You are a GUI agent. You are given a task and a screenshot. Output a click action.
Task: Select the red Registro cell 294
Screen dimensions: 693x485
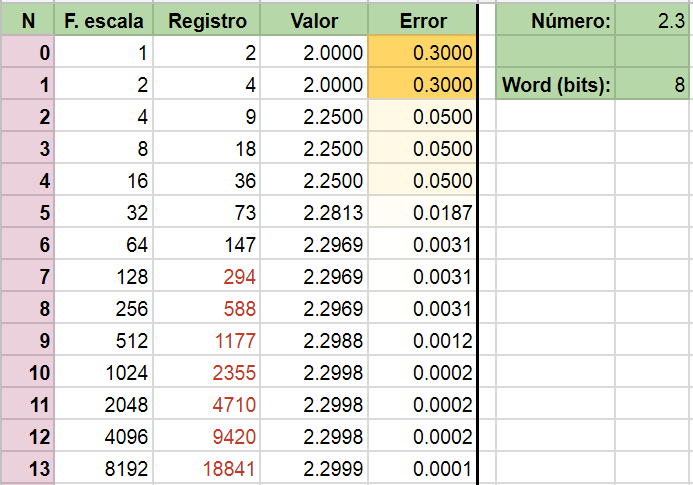[x=207, y=276]
